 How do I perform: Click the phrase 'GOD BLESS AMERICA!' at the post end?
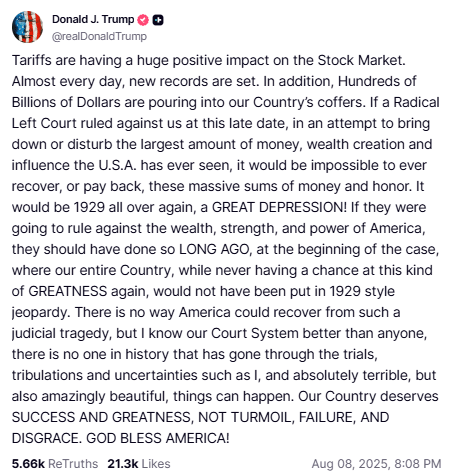click(158, 438)
